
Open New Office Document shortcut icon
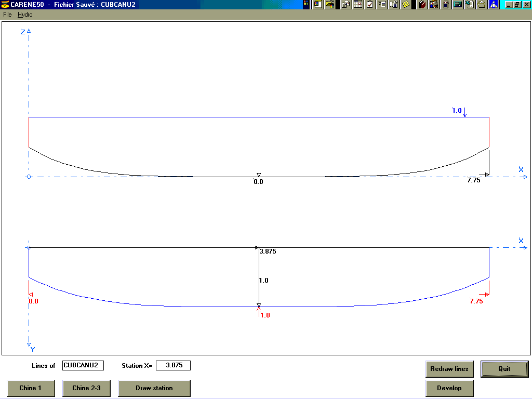coord(317,5)
